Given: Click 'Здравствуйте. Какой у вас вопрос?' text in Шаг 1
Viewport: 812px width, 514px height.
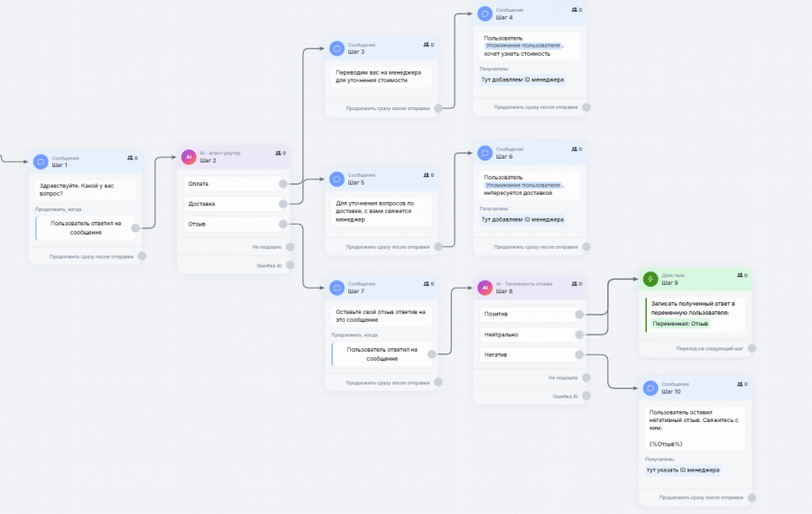Looking at the screenshot, I should (x=77, y=189).
